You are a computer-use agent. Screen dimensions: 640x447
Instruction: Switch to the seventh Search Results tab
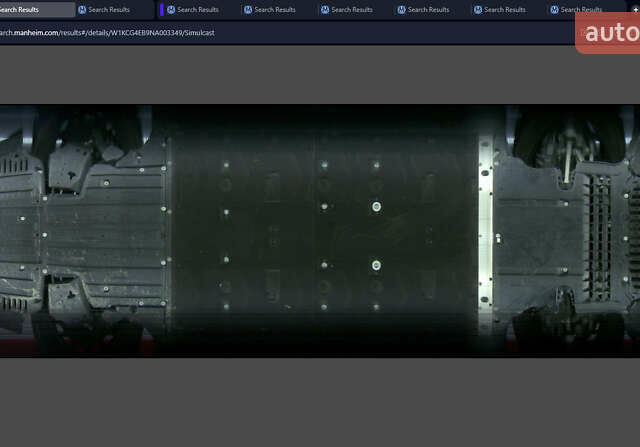[x=505, y=9]
